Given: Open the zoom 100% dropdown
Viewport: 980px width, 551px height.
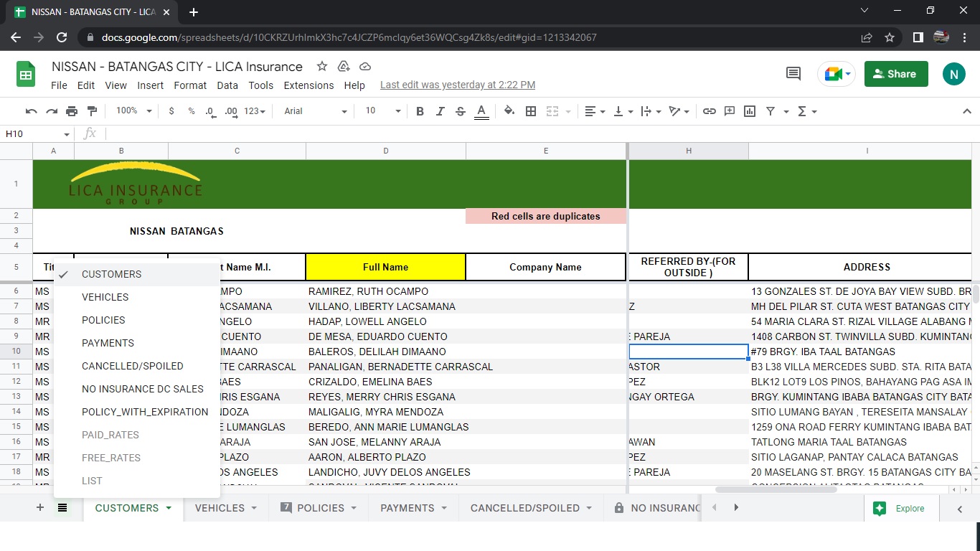Looking at the screenshot, I should click(x=134, y=111).
